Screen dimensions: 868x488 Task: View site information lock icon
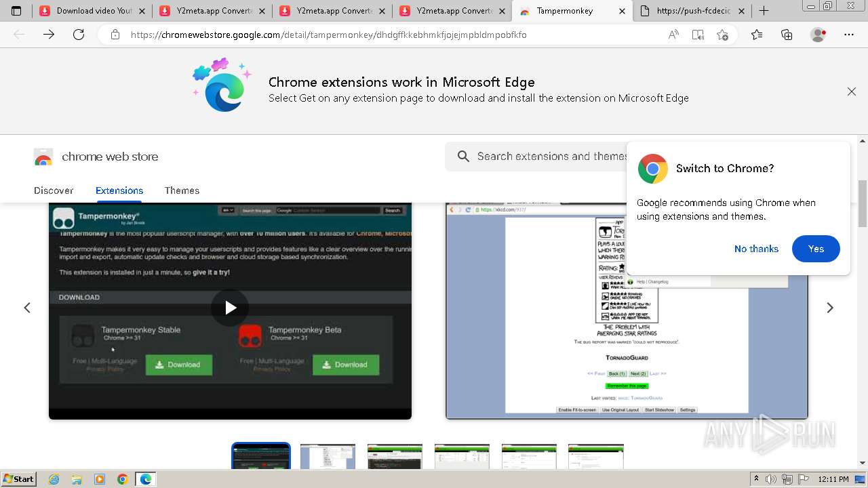pyautogui.click(x=115, y=35)
